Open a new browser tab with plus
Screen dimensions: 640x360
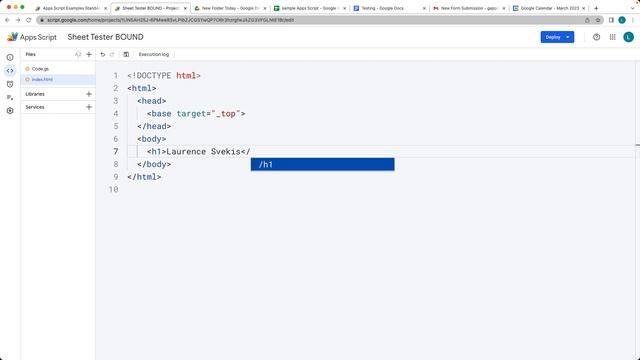pyautogui.click(x=596, y=8)
